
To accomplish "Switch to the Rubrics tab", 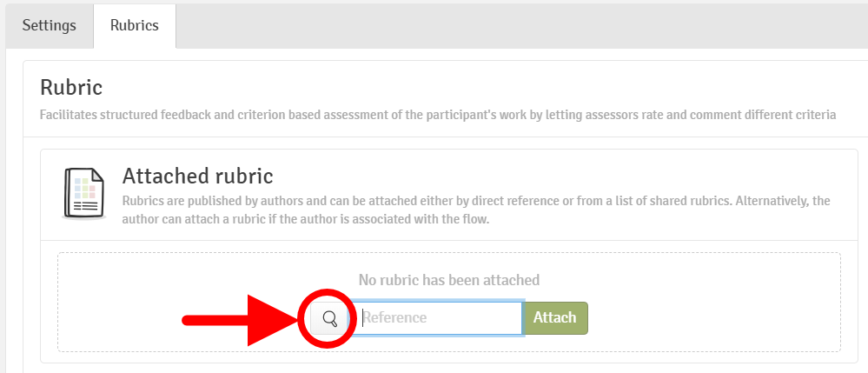I will [134, 25].
